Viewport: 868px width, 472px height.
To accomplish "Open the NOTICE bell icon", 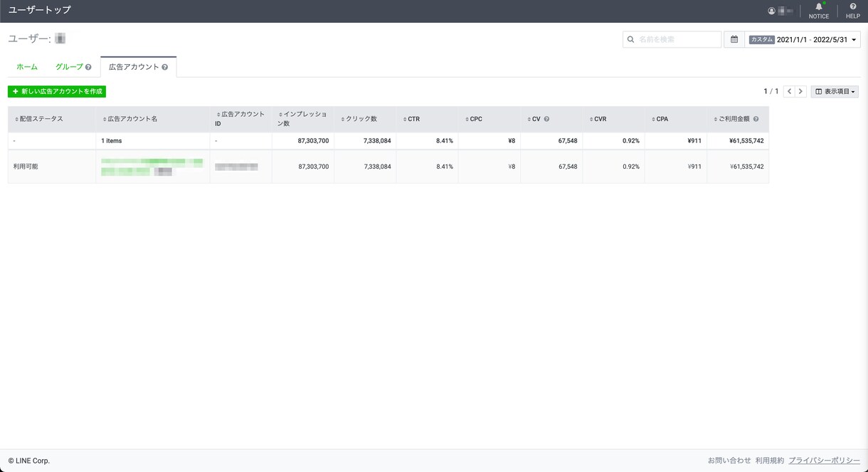I will 818,7.
